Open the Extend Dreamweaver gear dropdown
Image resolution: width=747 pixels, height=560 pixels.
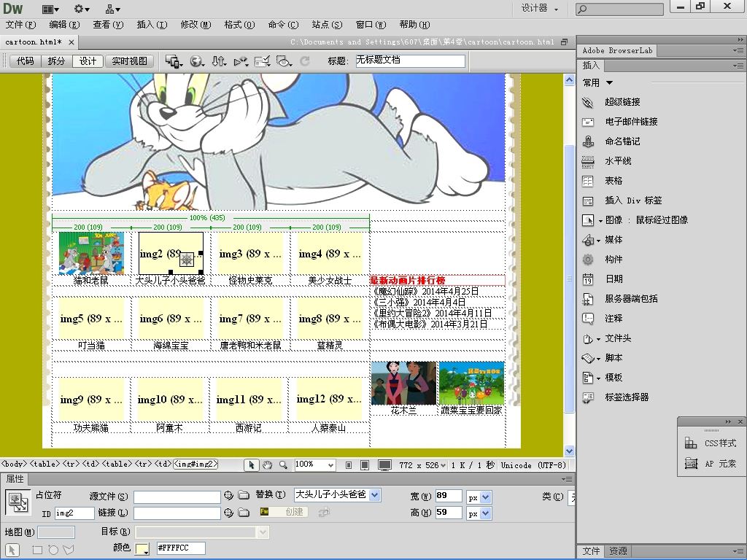click(x=82, y=9)
